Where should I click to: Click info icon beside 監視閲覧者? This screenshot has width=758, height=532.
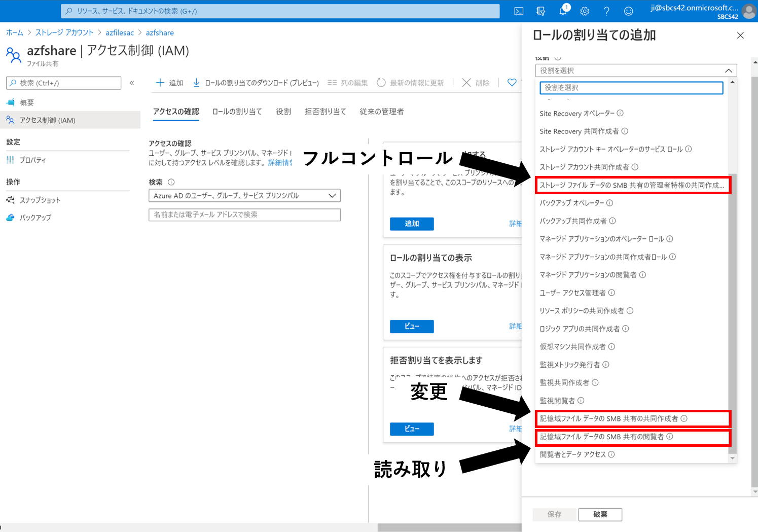click(x=581, y=400)
